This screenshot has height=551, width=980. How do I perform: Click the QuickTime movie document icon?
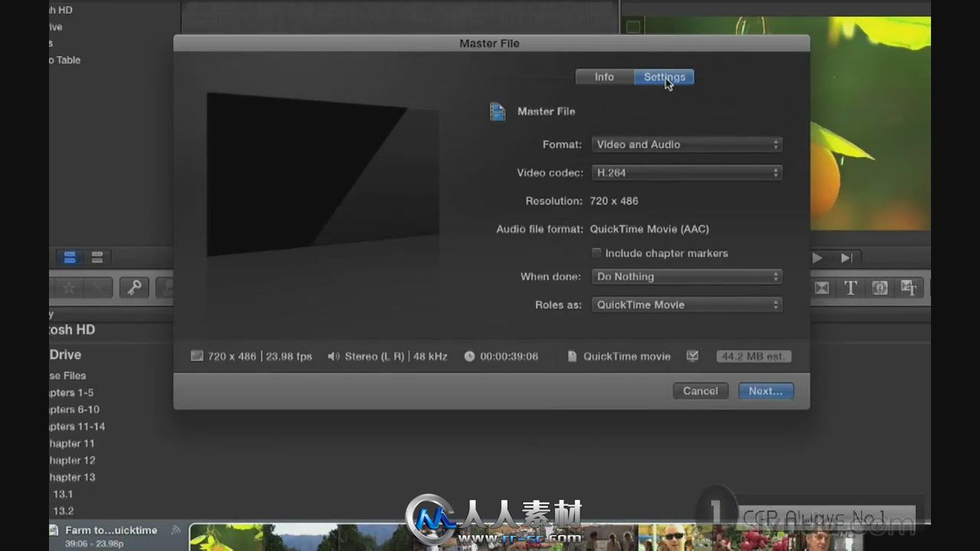(572, 356)
